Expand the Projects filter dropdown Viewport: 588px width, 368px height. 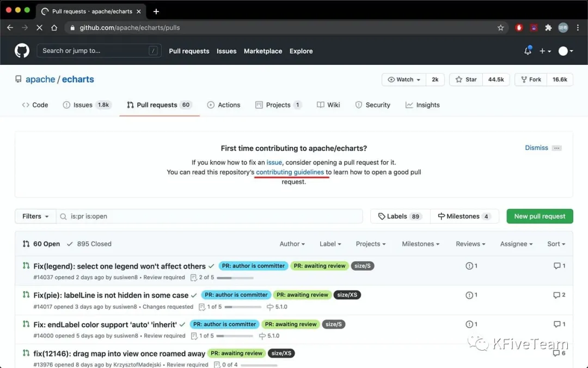(371, 244)
